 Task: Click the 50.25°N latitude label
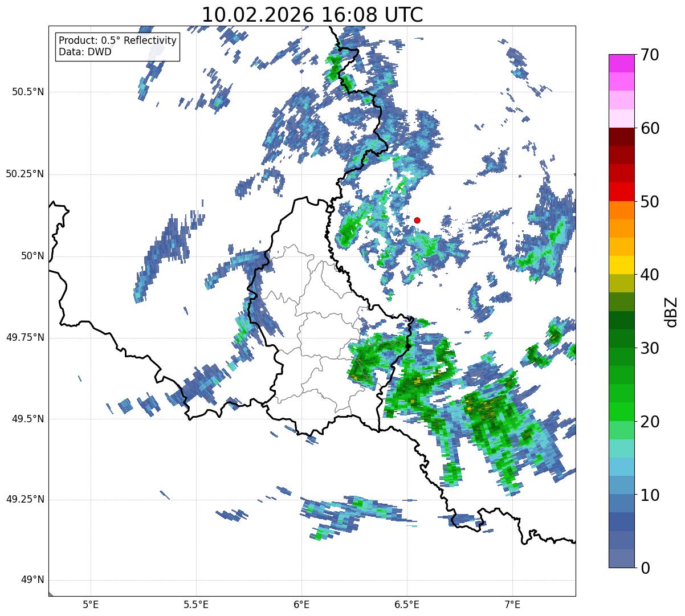click(x=25, y=174)
